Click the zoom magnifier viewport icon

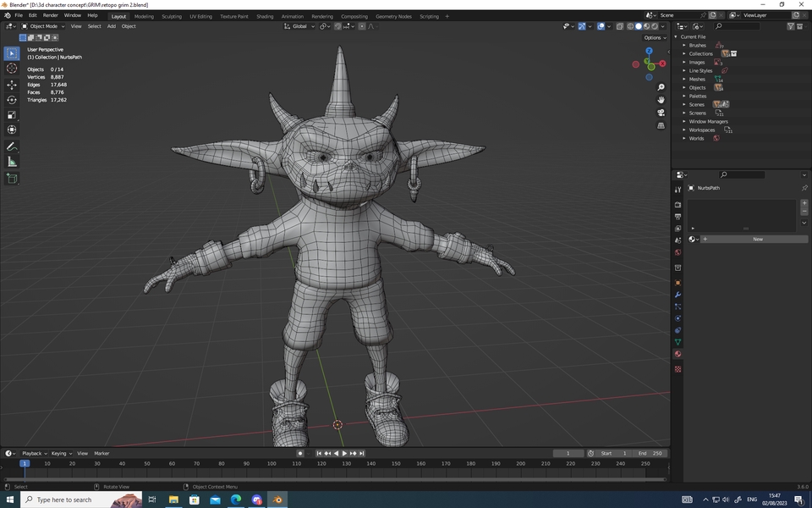(x=661, y=87)
